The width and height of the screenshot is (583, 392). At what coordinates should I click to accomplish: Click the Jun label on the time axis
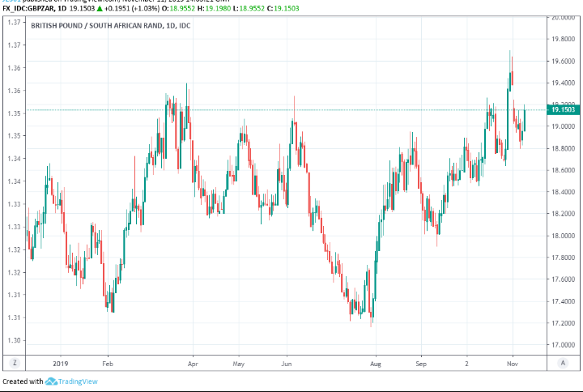(287, 364)
